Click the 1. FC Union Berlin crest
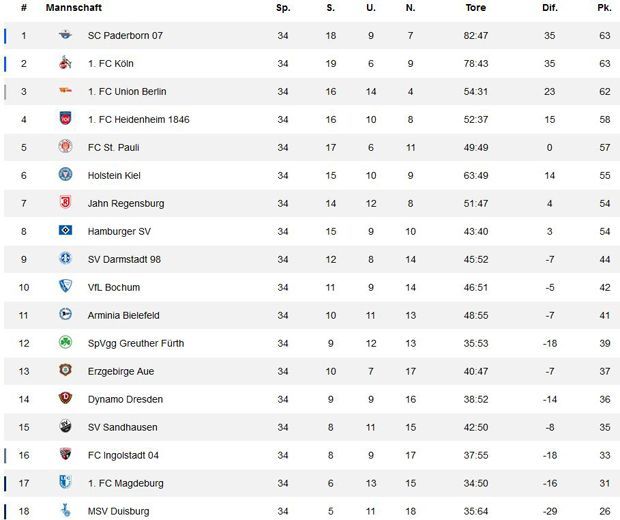The height and width of the screenshot is (520, 620). pos(65,92)
